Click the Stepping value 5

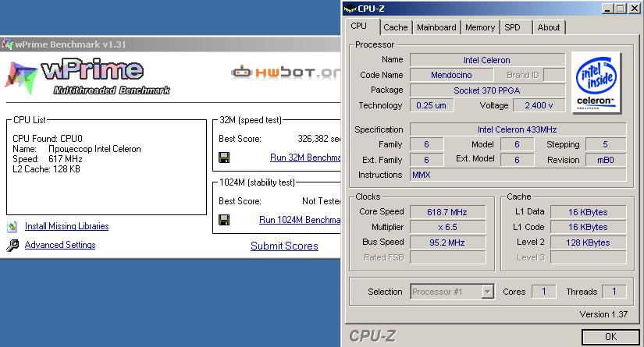click(606, 144)
